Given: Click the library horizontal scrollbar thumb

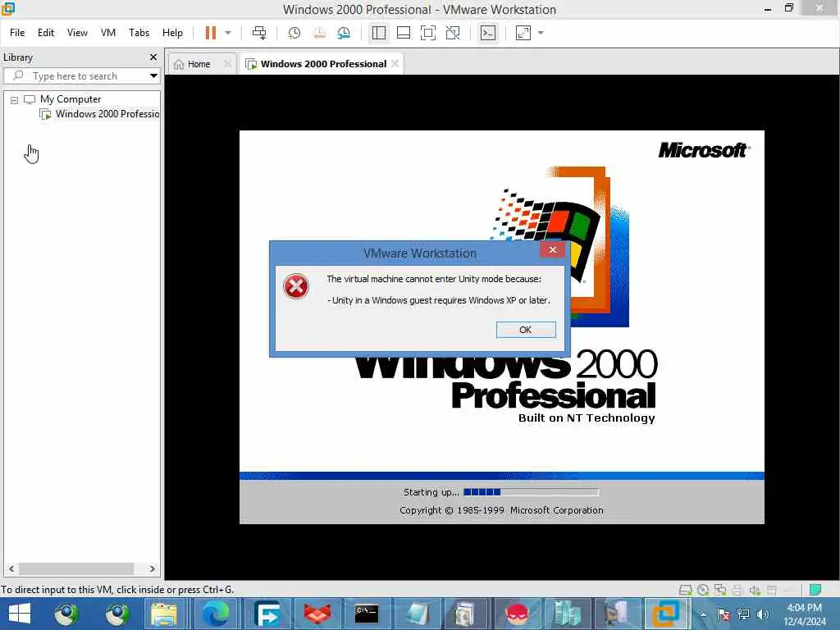Looking at the screenshot, I should click(x=75, y=569).
